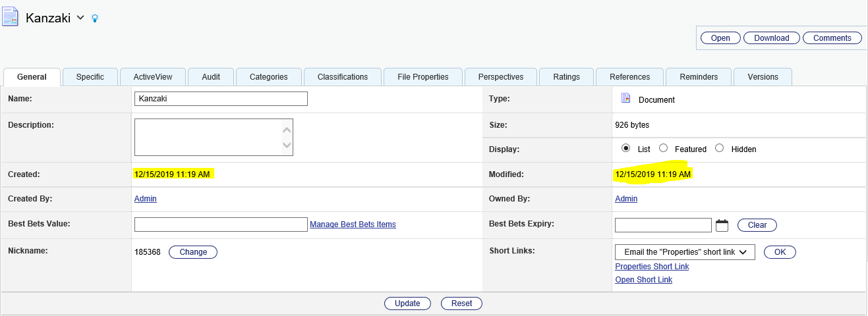Choose the Hidden display radio button
This screenshot has height=316, width=868.
[720, 148]
